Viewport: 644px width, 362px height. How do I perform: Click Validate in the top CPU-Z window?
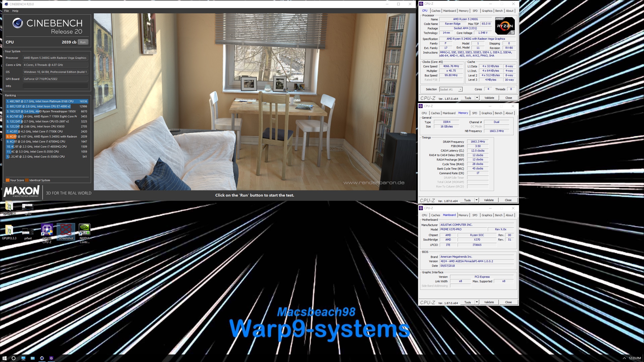489,98
